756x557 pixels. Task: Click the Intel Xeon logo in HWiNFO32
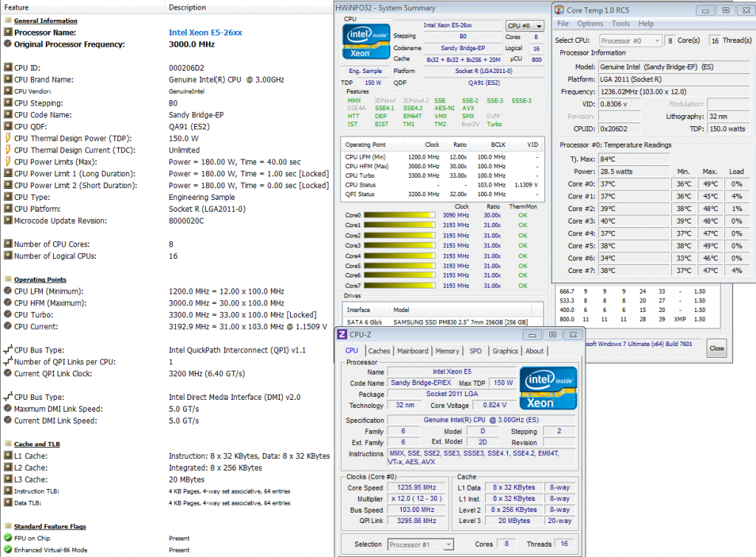click(366, 41)
